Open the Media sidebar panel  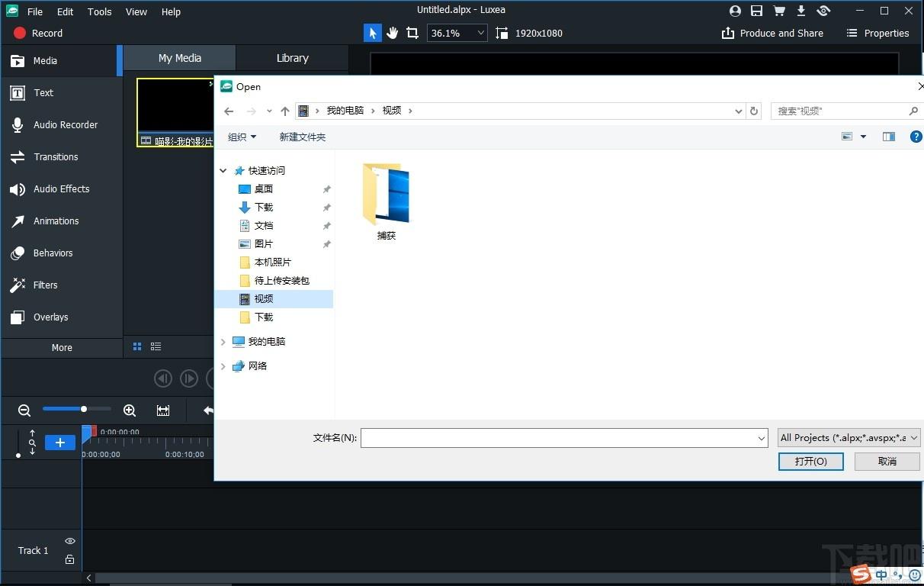coord(61,60)
